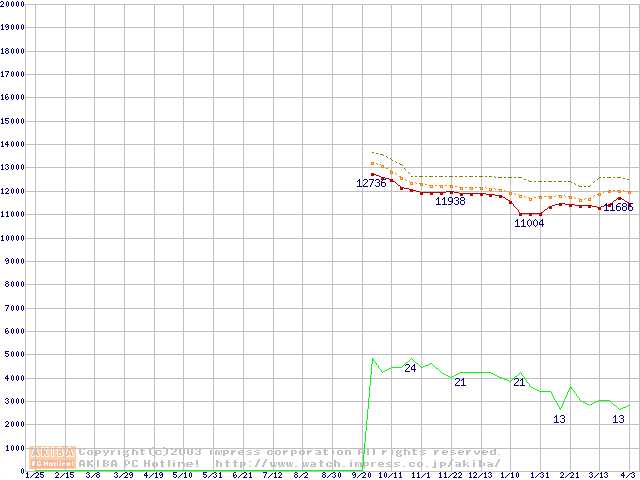Select the 4/3 date on x-axis

click(x=627, y=476)
